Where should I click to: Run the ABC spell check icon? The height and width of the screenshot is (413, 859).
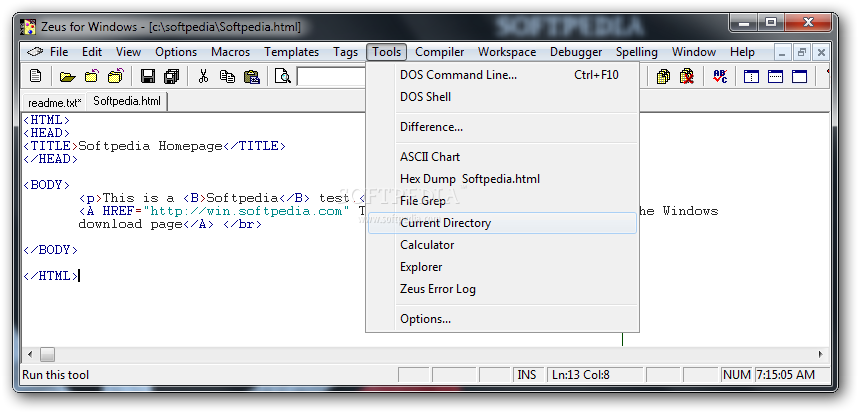tap(720, 76)
